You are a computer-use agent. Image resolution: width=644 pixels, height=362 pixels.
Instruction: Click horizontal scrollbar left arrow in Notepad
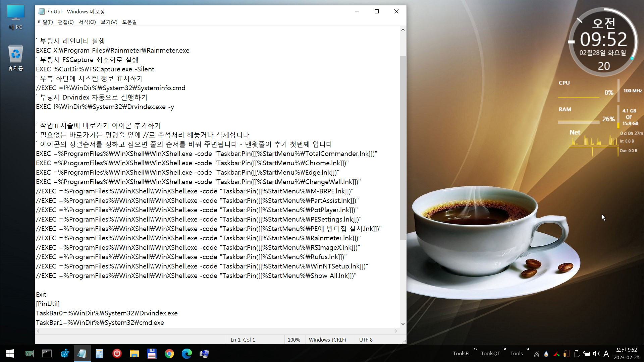coord(38,331)
